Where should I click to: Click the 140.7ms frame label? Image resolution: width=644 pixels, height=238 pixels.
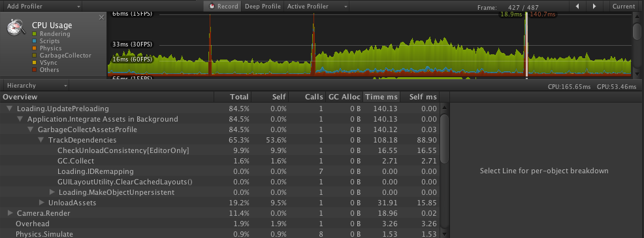coord(543,14)
